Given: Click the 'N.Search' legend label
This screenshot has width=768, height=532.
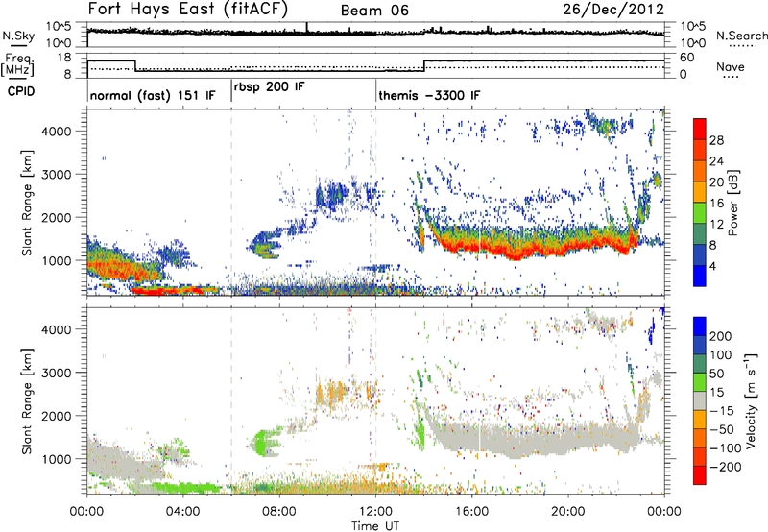Looking at the screenshot, I should 741,36.
